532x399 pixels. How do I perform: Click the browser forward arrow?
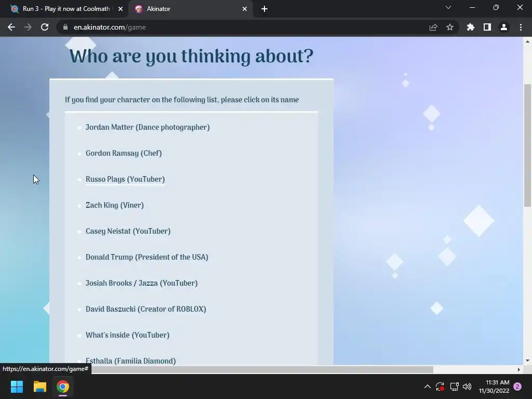28,27
